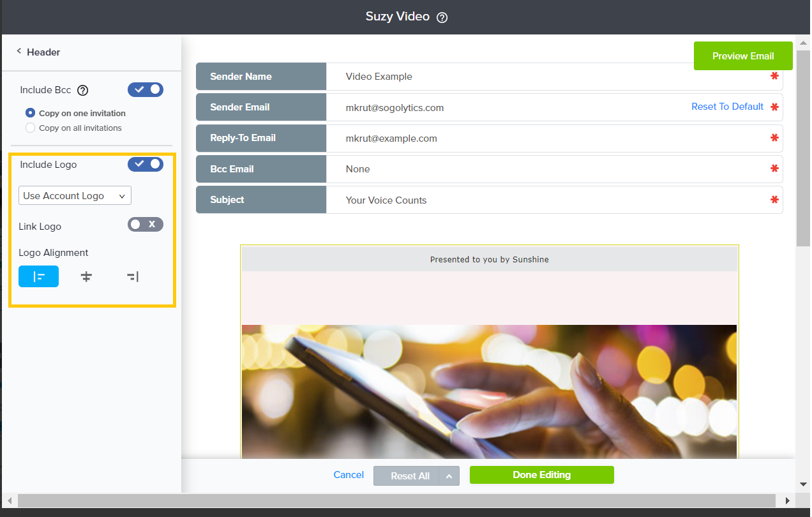Click the help icon beside Suzy Video
Screen dimensions: 812x517
tap(442, 18)
